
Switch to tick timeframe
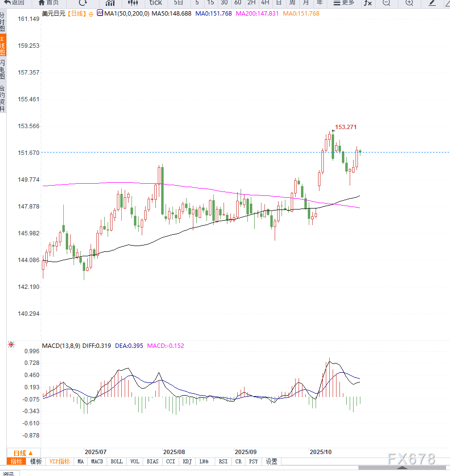155,2
